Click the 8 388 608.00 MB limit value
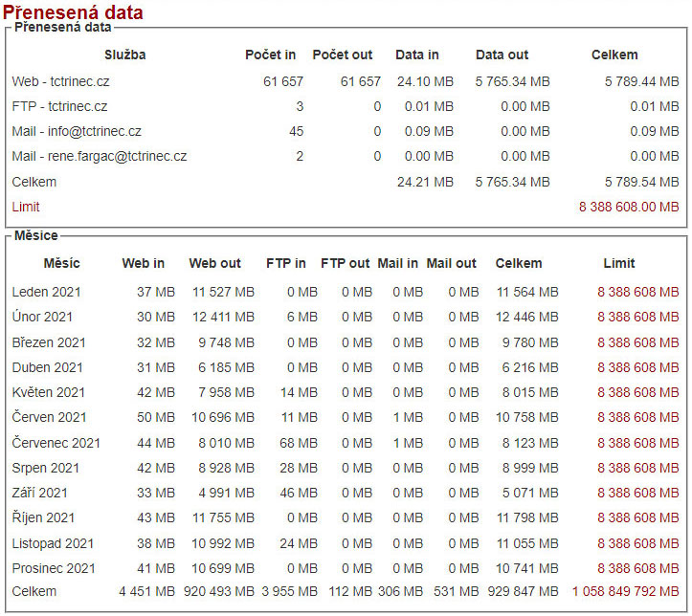 click(628, 206)
